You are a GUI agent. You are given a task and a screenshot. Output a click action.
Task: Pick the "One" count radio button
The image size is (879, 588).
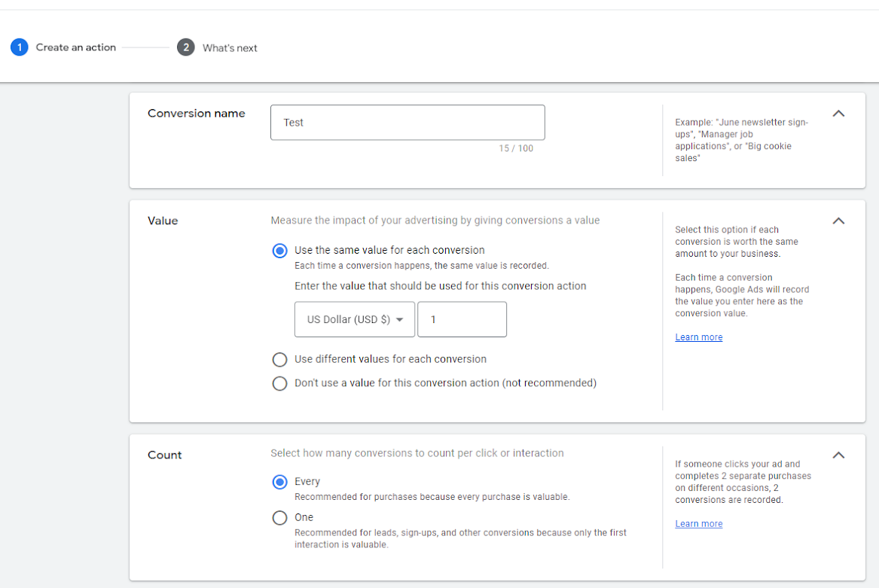280,518
